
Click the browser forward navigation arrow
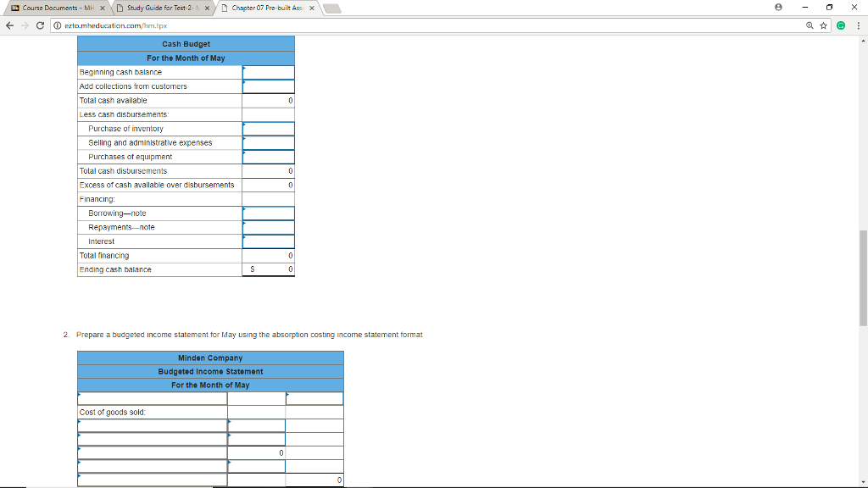(26, 25)
